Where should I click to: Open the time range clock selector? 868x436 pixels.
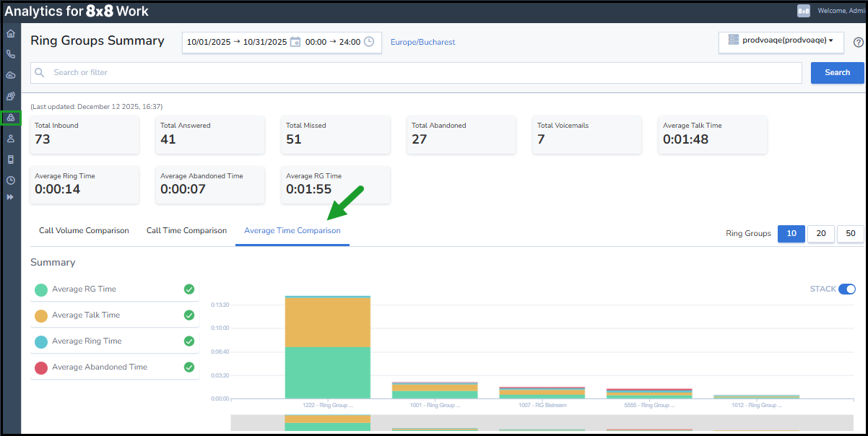coord(369,42)
